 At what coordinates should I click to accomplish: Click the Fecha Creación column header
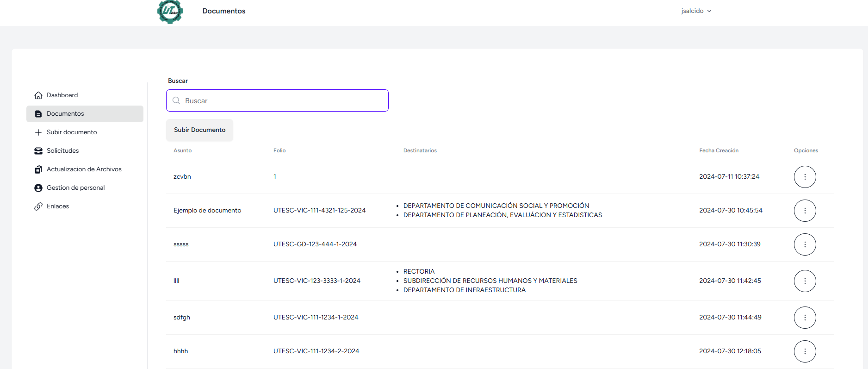tap(719, 150)
